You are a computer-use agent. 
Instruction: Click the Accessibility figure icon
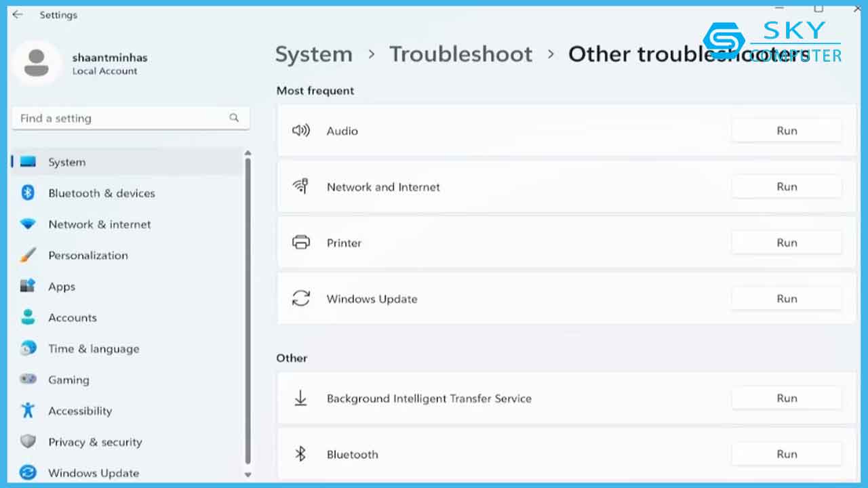(28, 410)
